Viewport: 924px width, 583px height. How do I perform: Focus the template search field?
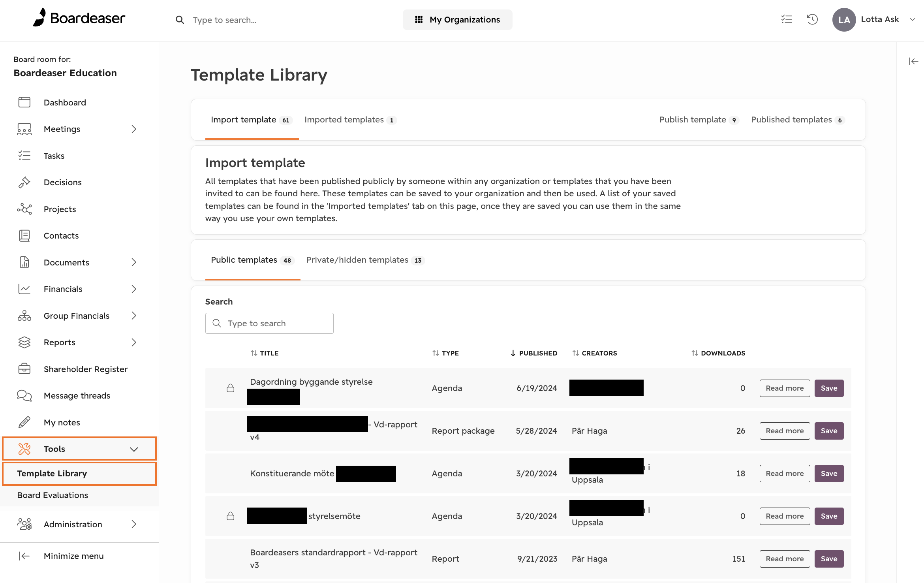(269, 323)
